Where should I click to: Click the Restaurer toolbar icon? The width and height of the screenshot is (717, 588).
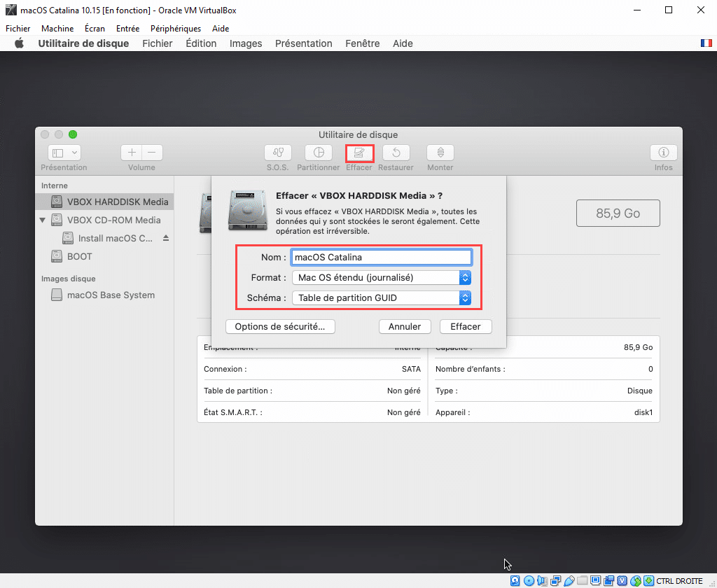click(396, 153)
